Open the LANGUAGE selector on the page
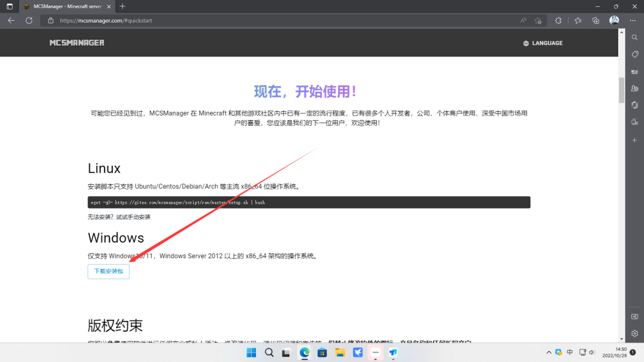Viewport: 644px width, 362px height. click(x=542, y=43)
